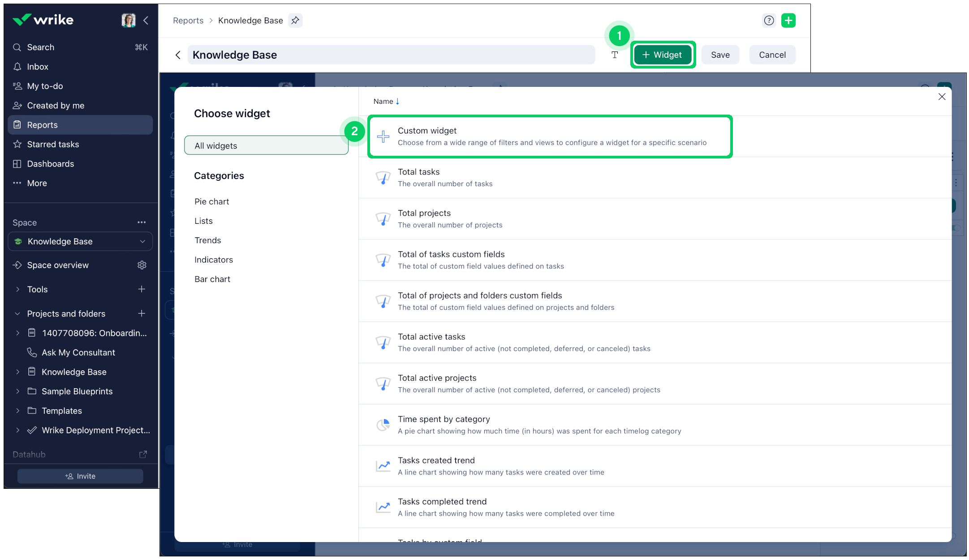Viewport: 969px width, 560px height.
Task: Expand the Sample Blueprints folder
Action: point(18,391)
